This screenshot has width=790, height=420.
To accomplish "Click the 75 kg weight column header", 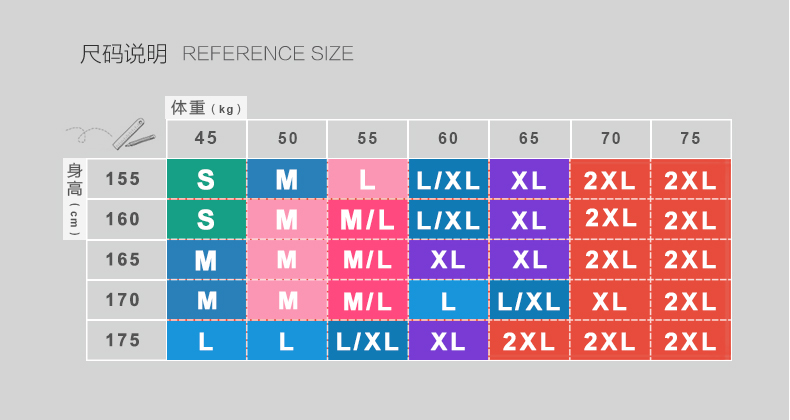I will [x=691, y=139].
